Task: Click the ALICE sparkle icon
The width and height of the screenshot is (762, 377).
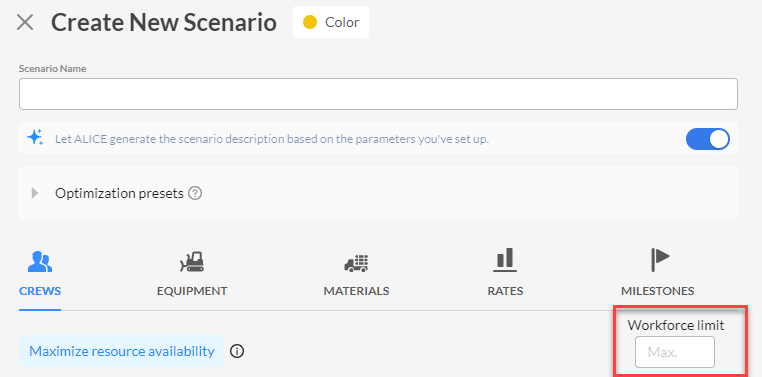Action: coord(35,138)
